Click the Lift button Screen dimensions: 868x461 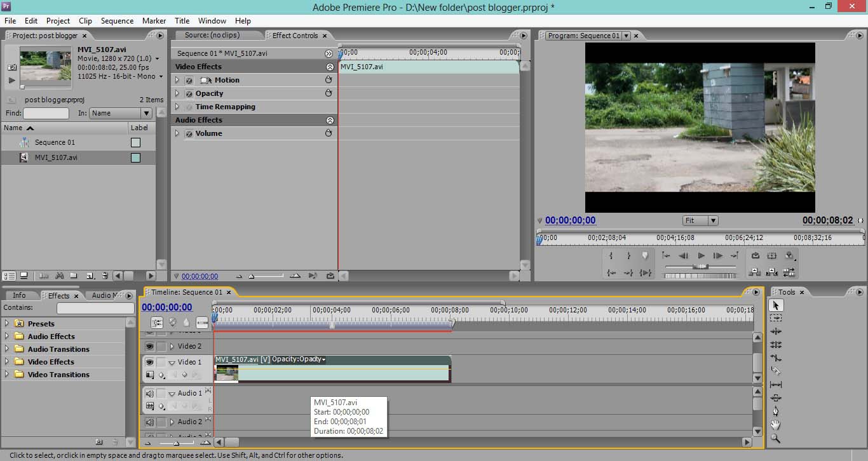(755, 272)
